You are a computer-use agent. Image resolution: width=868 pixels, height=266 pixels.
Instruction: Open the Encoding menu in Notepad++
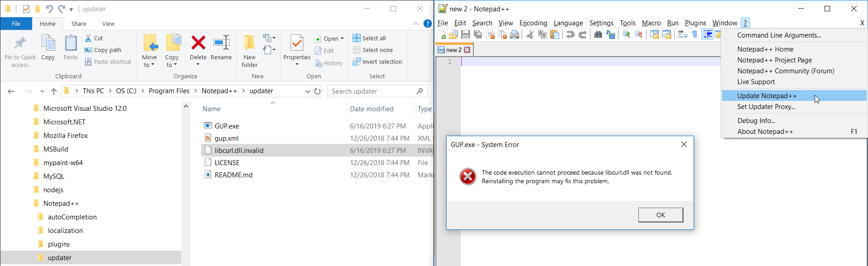[x=533, y=23]
